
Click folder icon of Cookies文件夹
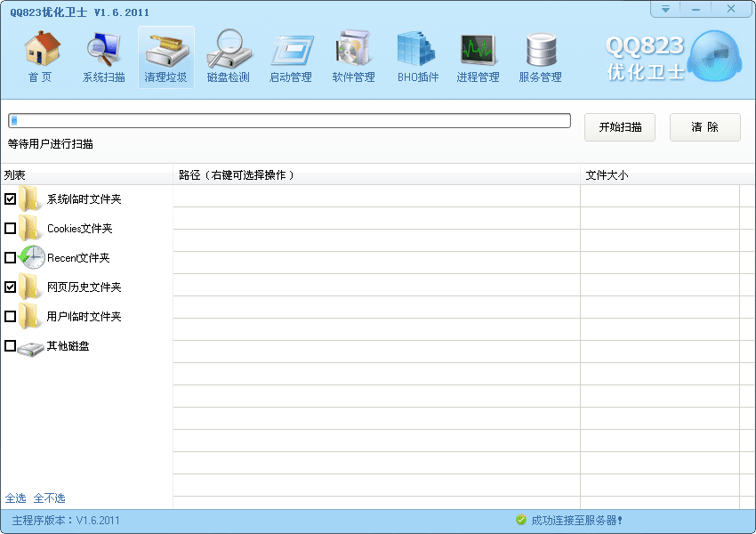[x=30, y=228]
